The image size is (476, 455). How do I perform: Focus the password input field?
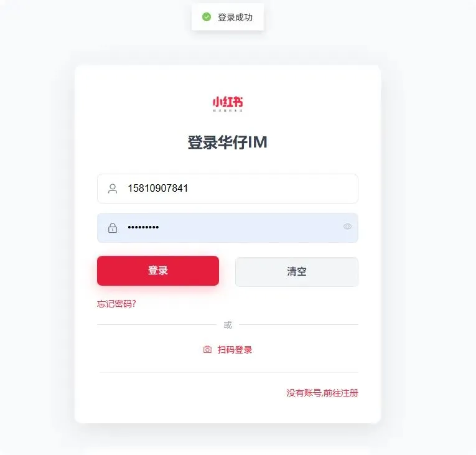coord(228,228)
